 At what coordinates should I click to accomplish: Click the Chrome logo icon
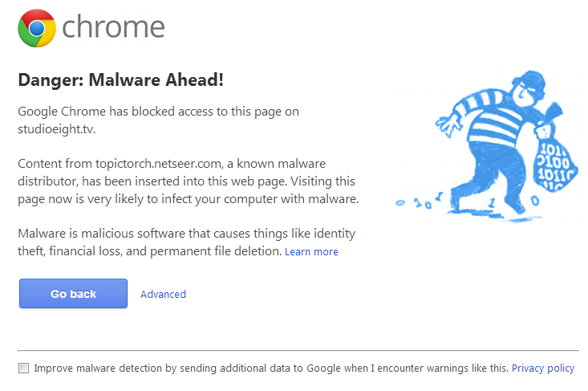pyautogui.click(x=36, y=28)
